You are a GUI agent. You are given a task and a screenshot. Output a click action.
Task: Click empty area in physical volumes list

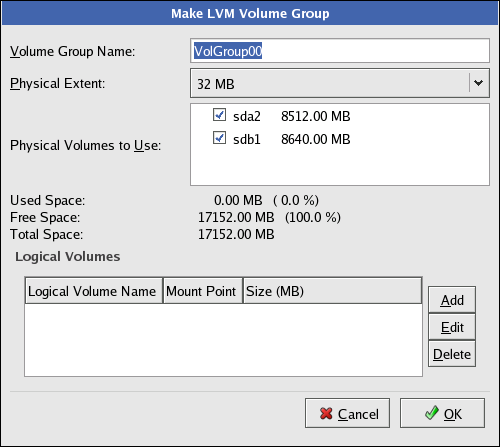tap(340, 166)
